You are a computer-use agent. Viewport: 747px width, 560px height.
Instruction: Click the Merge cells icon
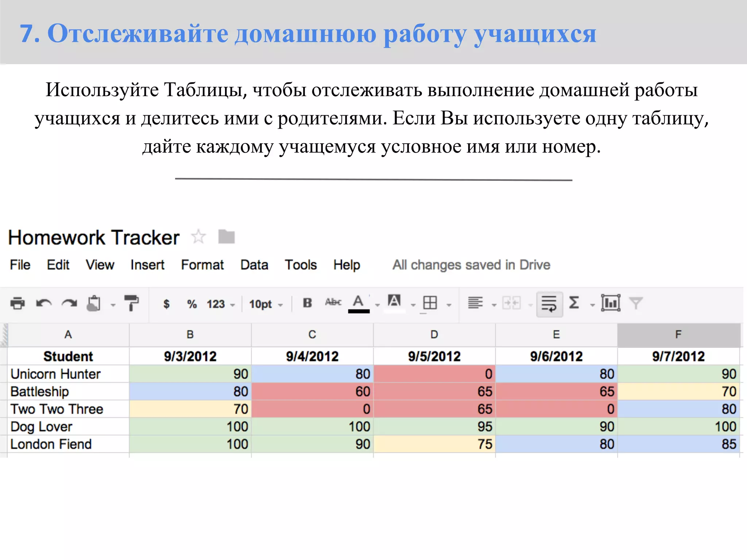511,303
